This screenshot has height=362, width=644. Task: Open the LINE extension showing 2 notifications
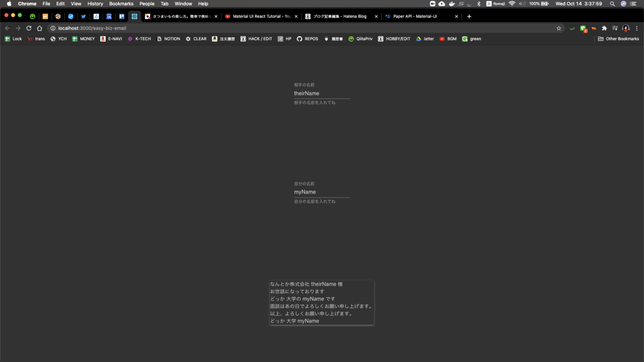[x=583, y=28]
